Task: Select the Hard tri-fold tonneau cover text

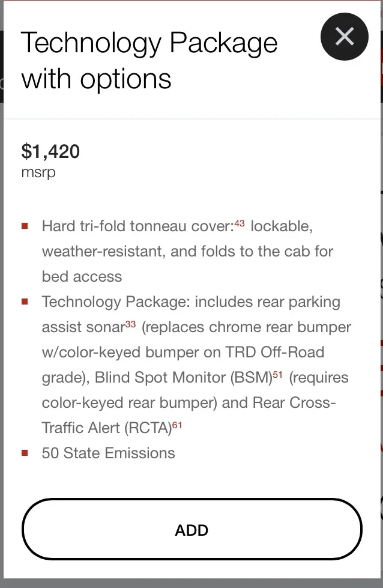Action: coord(137,227)
